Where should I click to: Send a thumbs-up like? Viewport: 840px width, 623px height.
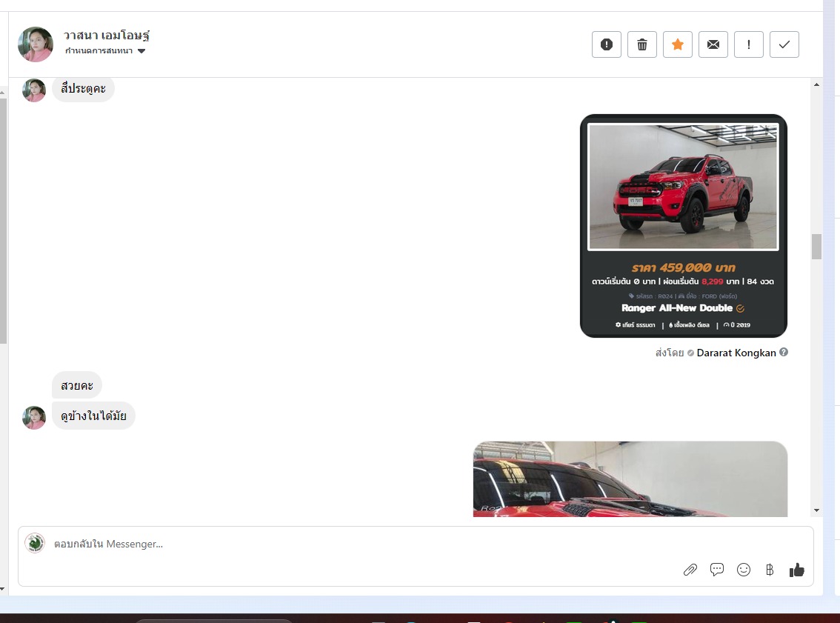tap(796, 570)
